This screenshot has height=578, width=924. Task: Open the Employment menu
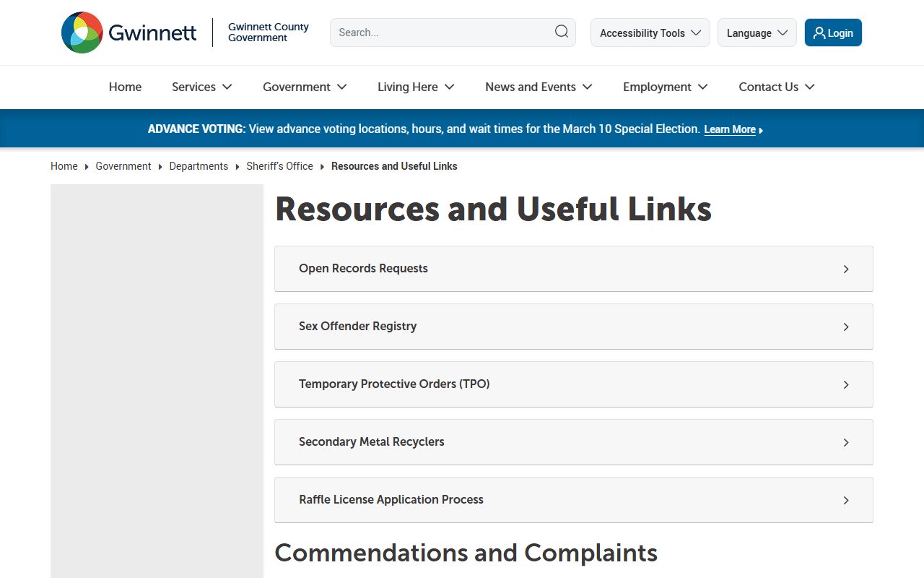pos(666,87)
